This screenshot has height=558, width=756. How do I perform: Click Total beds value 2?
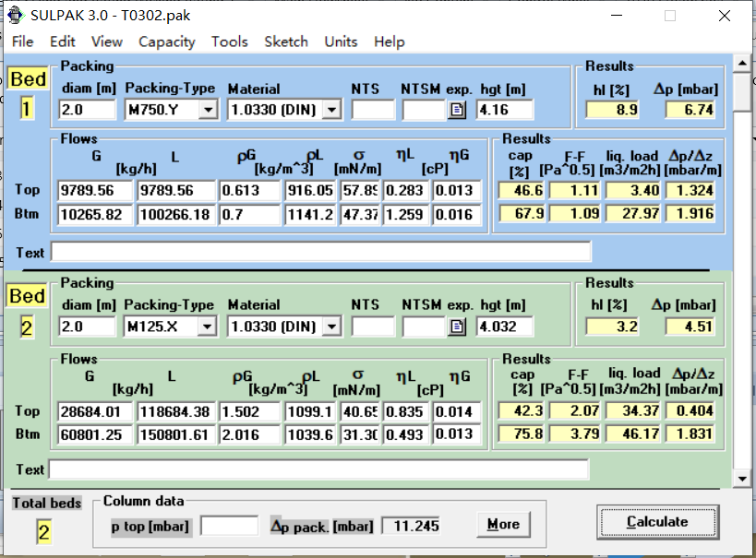44,532
